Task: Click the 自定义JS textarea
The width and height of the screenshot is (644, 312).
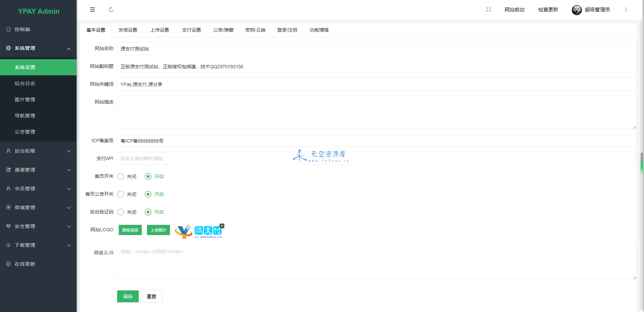Action: point(376,263)
